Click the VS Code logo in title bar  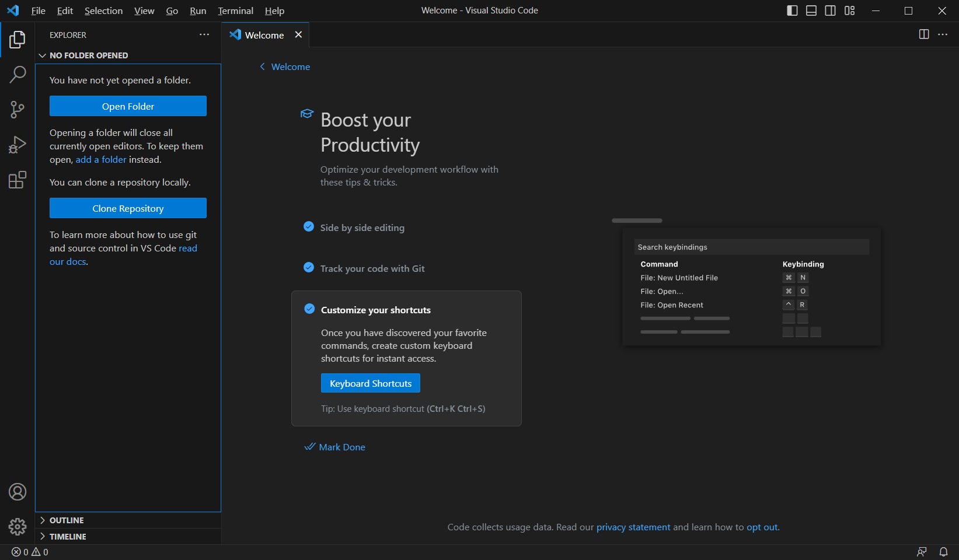pos(13,10)
